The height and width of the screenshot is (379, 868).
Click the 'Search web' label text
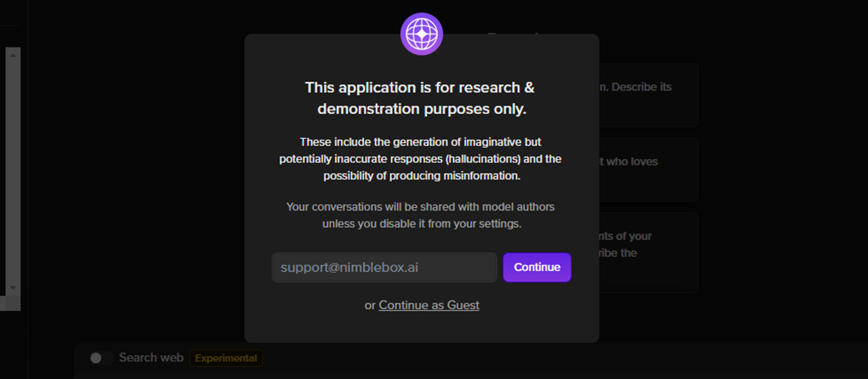coord(151,357)
